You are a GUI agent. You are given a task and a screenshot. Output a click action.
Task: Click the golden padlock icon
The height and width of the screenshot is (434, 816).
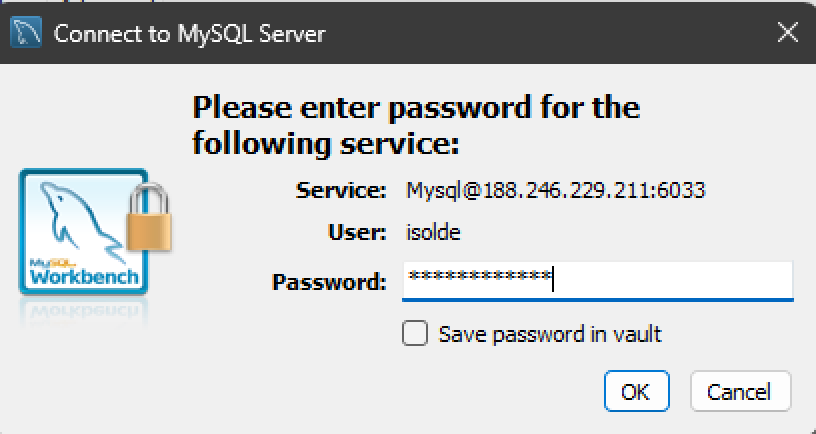tap(149, 216)
